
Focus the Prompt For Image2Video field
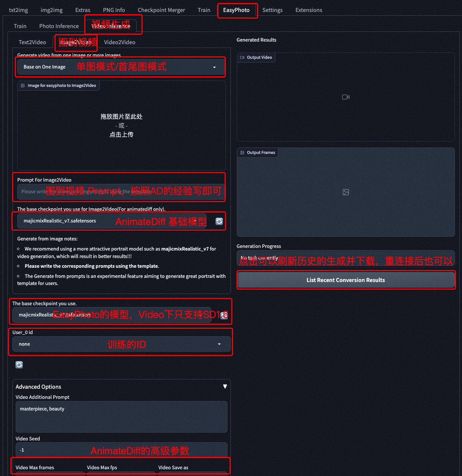[121, 192]
